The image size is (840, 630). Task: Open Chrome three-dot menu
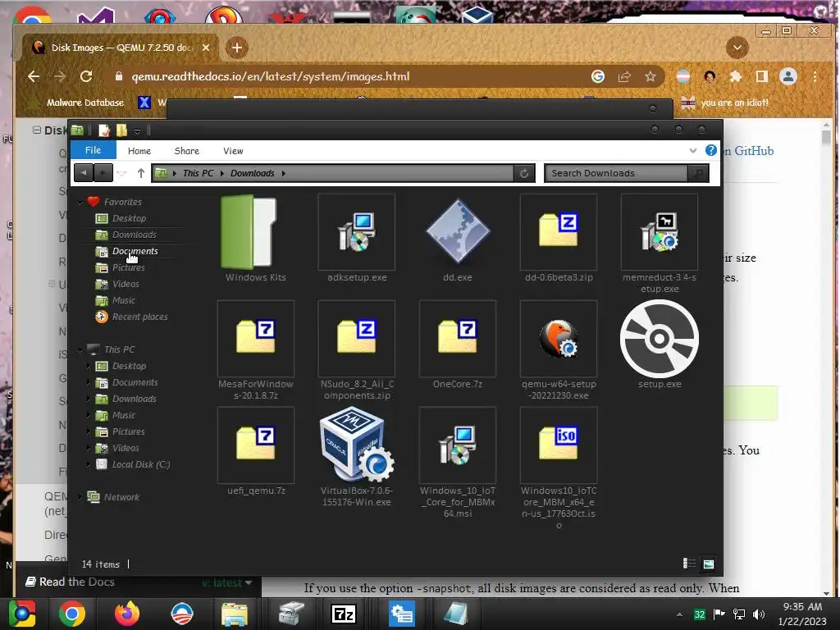[x=815, y=76]
